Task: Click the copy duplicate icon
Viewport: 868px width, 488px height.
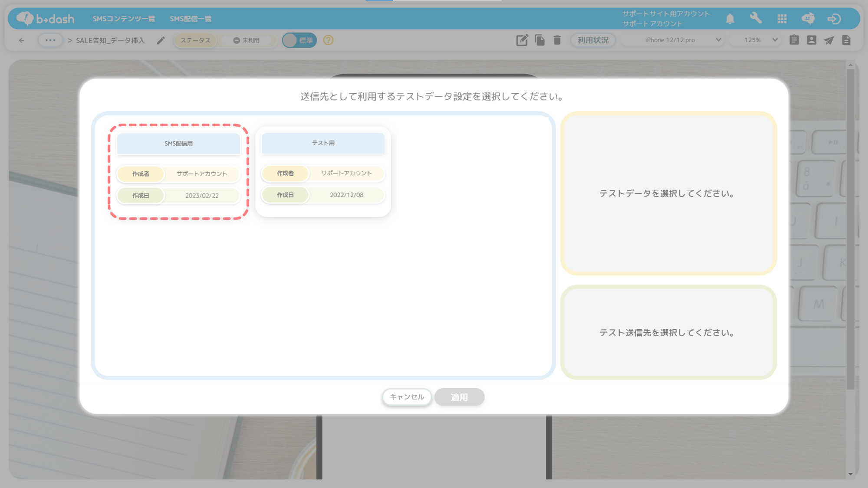Action: click(539, 40)
